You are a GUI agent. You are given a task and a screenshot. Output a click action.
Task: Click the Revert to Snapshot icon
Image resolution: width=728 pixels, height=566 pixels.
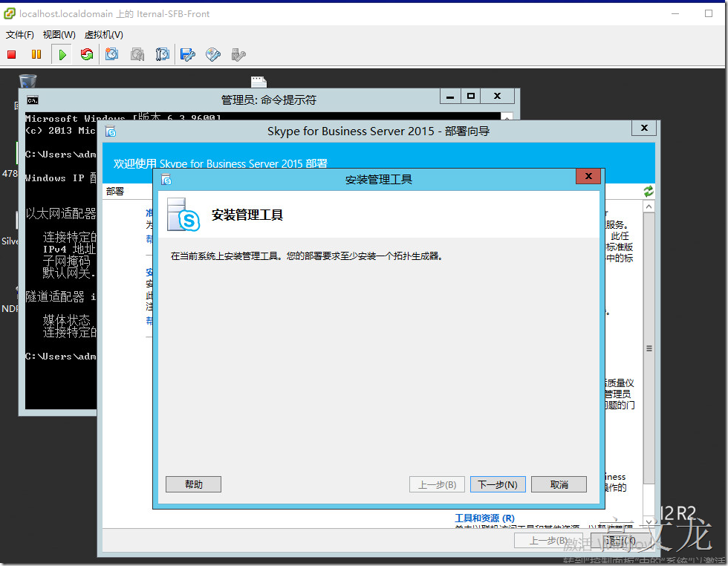137,55
